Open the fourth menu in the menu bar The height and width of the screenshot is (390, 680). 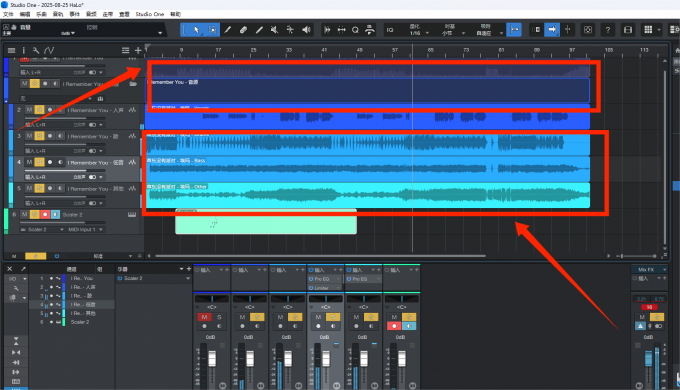(x=58, y=14)
